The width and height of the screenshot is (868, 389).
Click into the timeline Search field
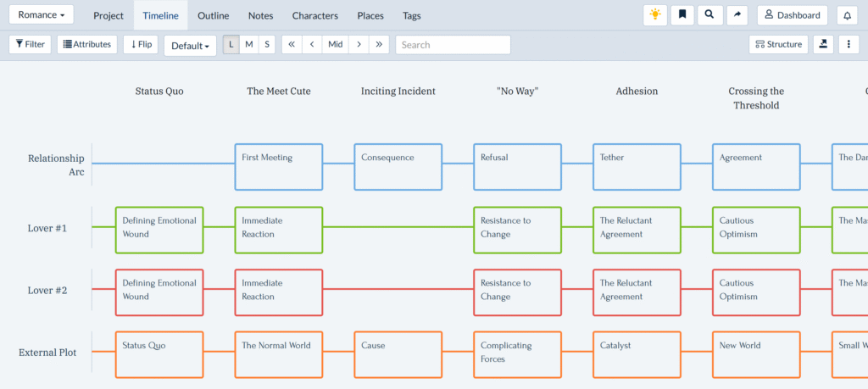pyautogui.click(x=453, y=45)
